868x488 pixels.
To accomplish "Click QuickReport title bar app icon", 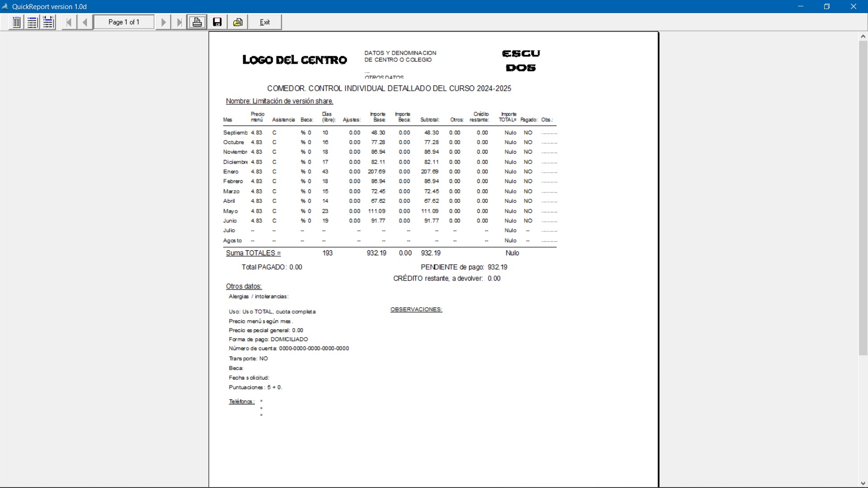I will (5, 6).
